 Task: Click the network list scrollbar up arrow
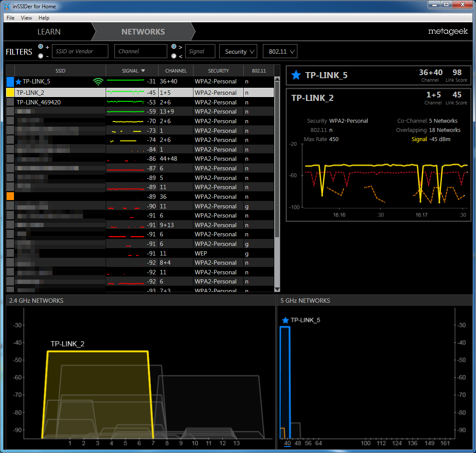pos(277,79)
